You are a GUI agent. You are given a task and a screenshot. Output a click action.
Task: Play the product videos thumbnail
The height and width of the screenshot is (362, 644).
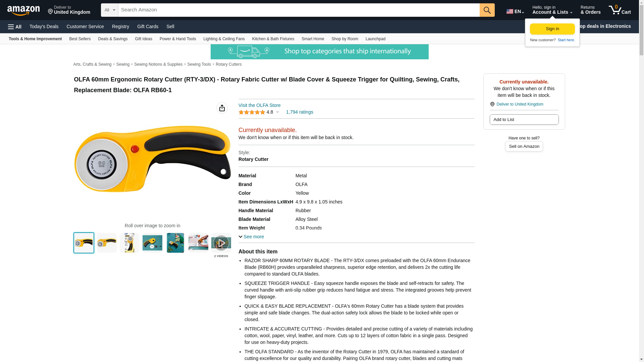coord(221,243)
